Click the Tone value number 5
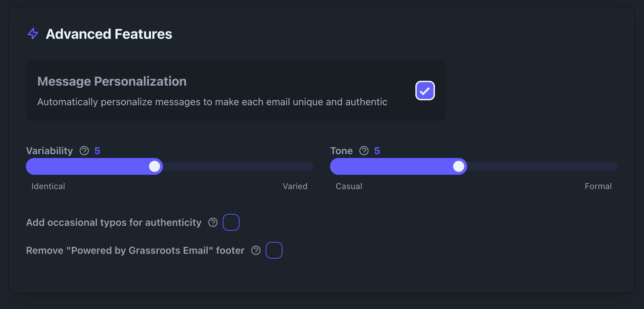This screenshot has width=644, height=309. tap(377, 151)
